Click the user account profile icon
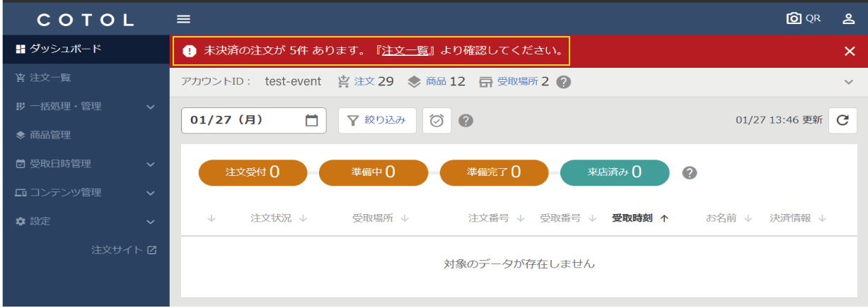This screenshot has height=308, width=868. (x=849, y=19)
